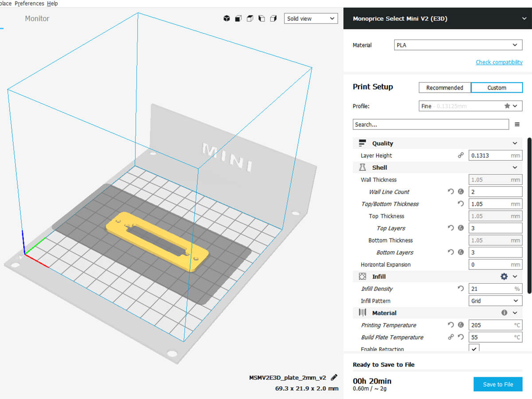Screen dimensions: 532x399
Task: Click the pencil icon to rename the job
Action: [334, 378]
